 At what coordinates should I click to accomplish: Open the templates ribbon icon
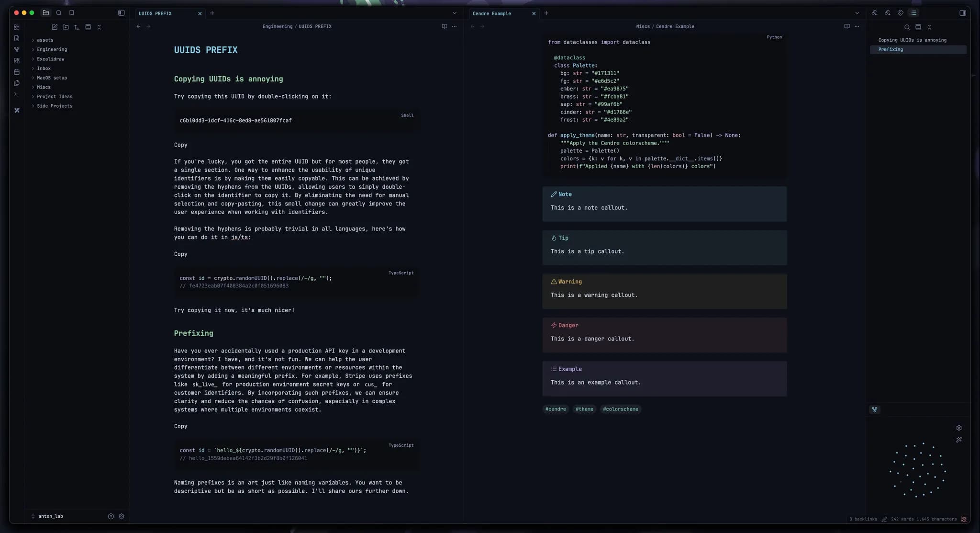17,83
